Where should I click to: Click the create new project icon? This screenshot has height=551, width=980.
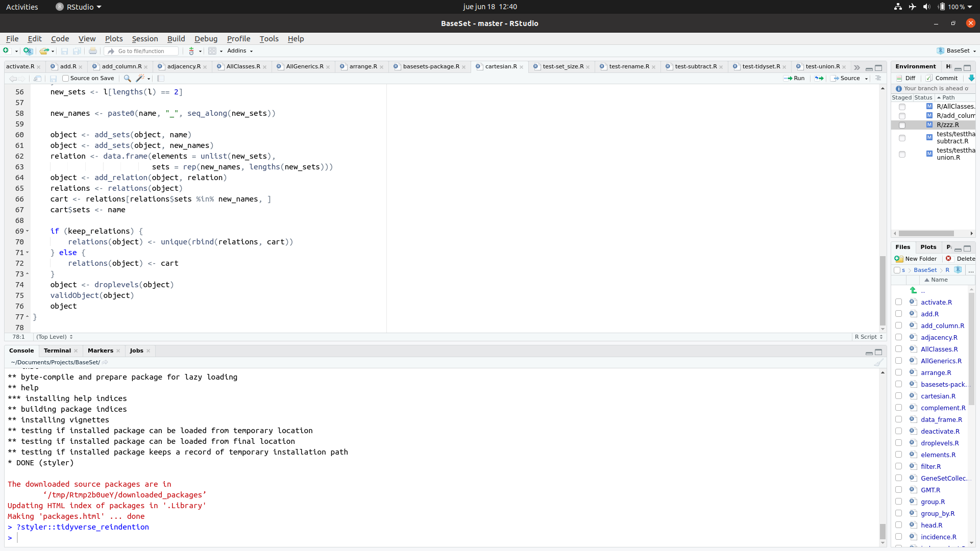28,51
